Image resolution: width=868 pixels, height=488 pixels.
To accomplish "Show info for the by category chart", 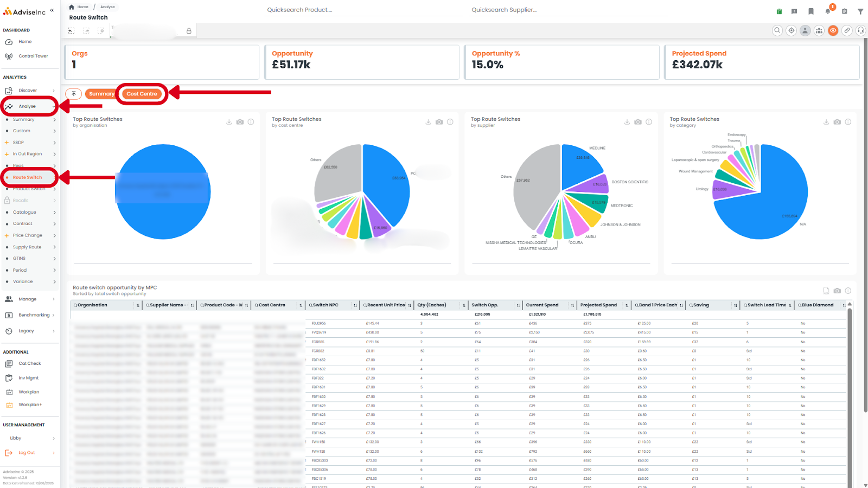I will (848, 122).
